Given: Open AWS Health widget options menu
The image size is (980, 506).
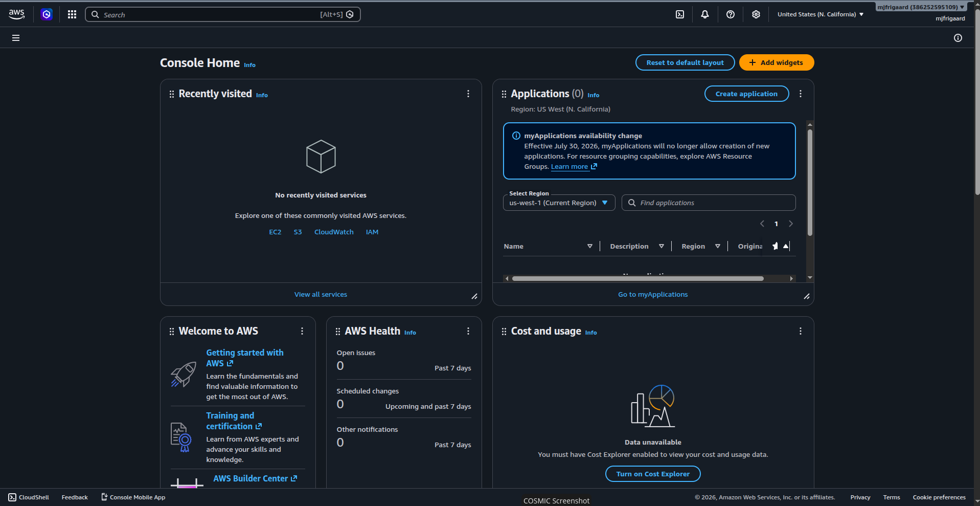Looking at the screenshot, I should point(468,331).
